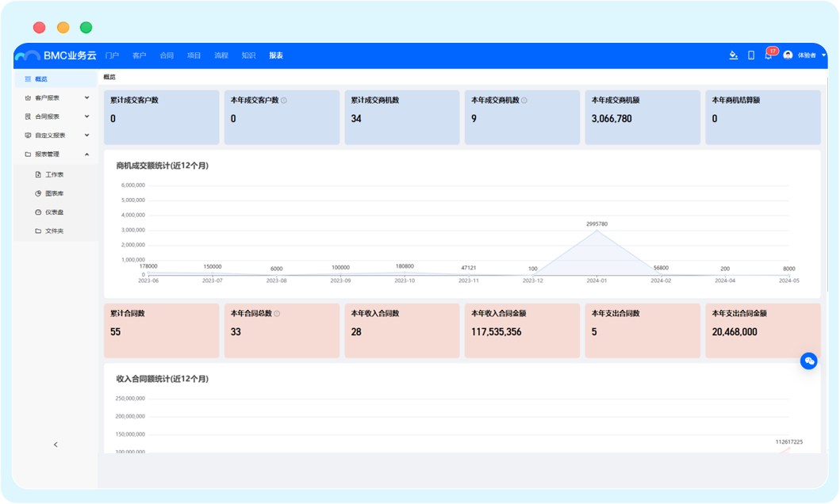
Task: Click the theme paint bucket icon
Action: [734, 55]
